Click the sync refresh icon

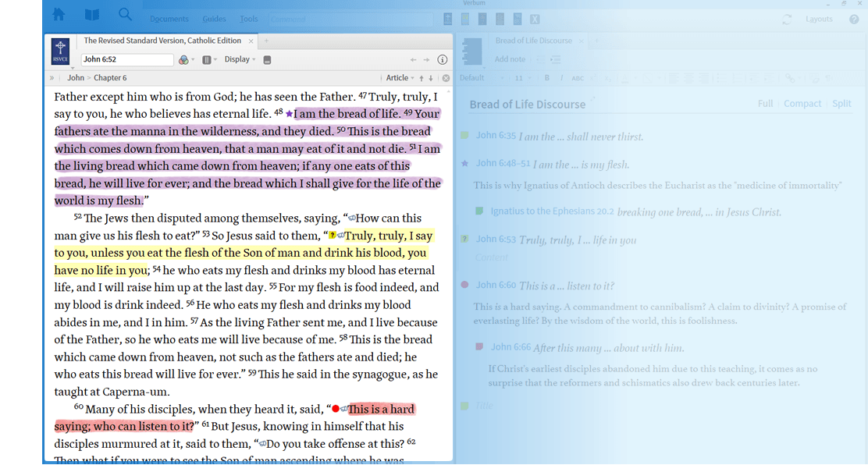pyautogui.click(x=787, y=20)
